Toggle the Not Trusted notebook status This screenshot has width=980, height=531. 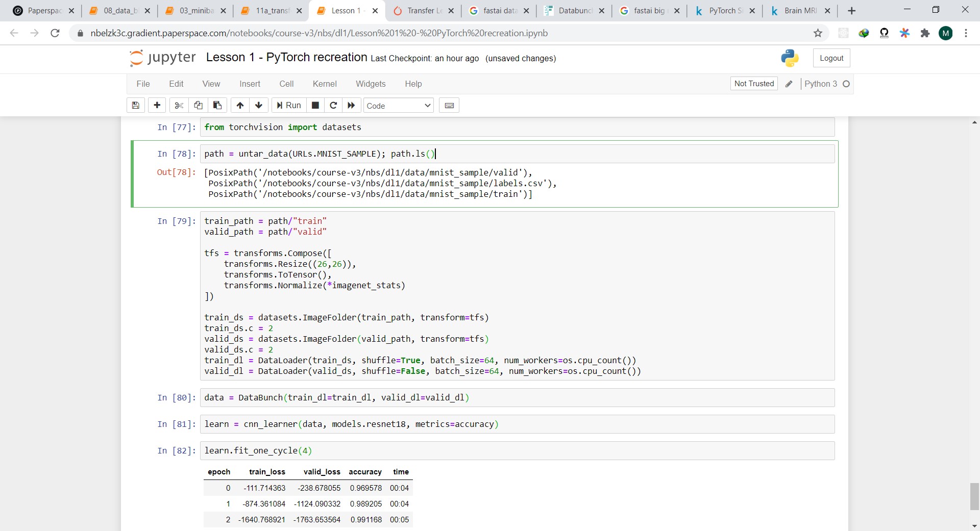click(x=754, y=84)
